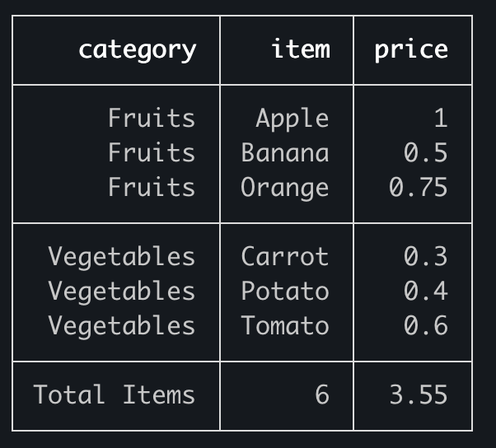Click the Apple price value 1
This screenshot has height=448, width=496.
tap(440, 119)
